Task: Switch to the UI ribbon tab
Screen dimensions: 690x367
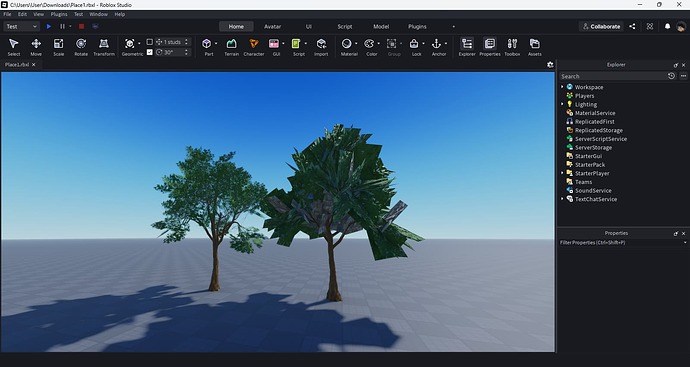Action: (x=308, y=26)
